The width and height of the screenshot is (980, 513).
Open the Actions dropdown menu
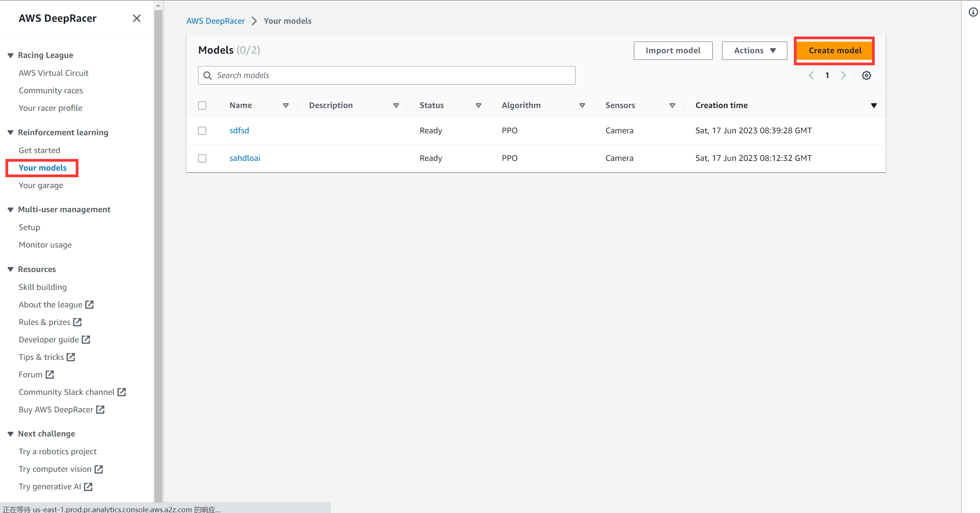pyautogui.click(x=754, y=51)
